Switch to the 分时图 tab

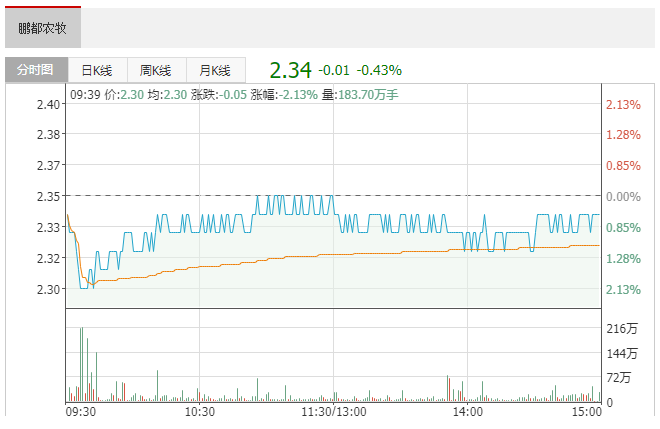(36, 69)
